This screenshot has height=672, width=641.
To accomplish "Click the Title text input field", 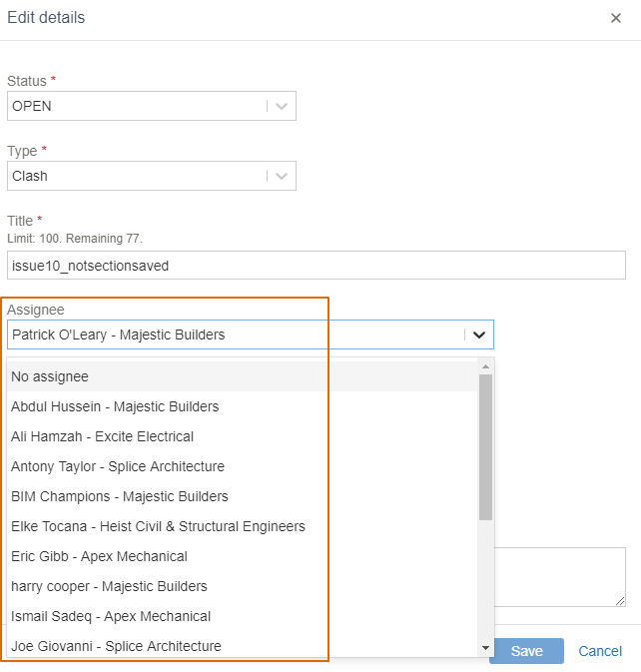I will click(317, 266).
